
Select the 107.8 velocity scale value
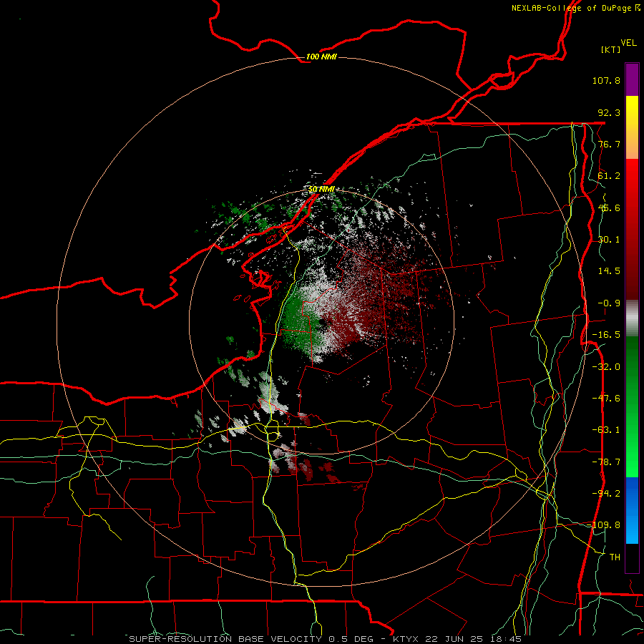click(x=606, y=80)
